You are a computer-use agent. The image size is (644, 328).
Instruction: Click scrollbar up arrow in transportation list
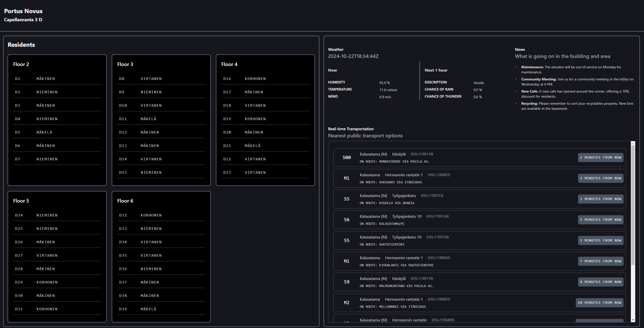point(633,143)
